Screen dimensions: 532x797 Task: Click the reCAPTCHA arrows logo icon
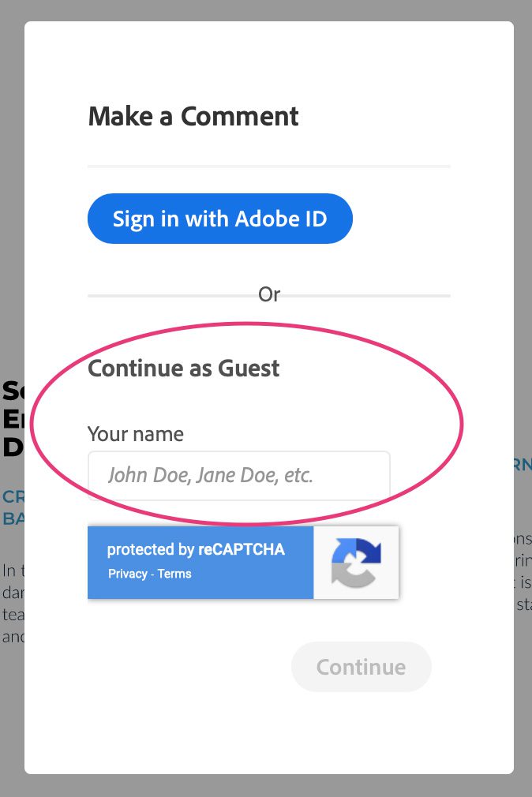[x=356, y=562]
